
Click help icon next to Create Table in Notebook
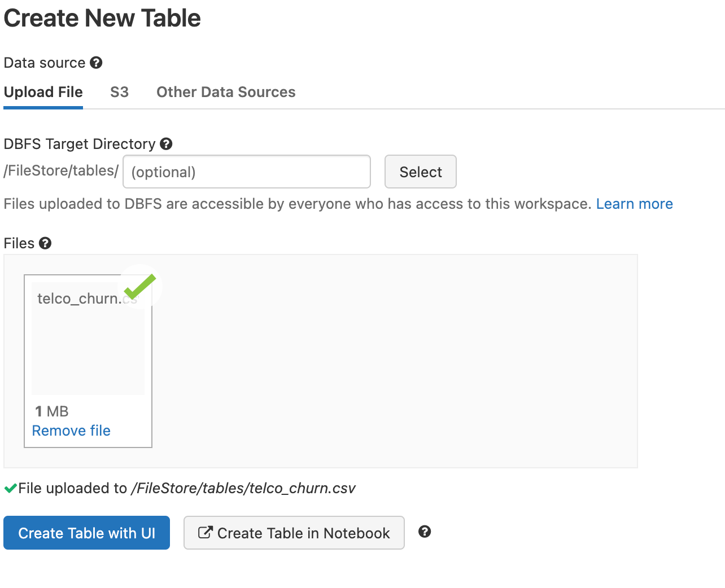pyautogui.click(x=425, y=532)
